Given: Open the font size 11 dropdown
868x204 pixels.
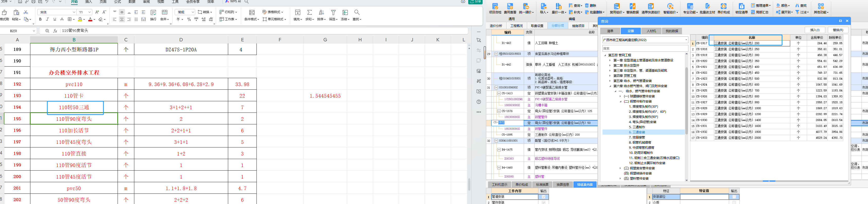Looking at the screenshot, I should pos(89,12).
